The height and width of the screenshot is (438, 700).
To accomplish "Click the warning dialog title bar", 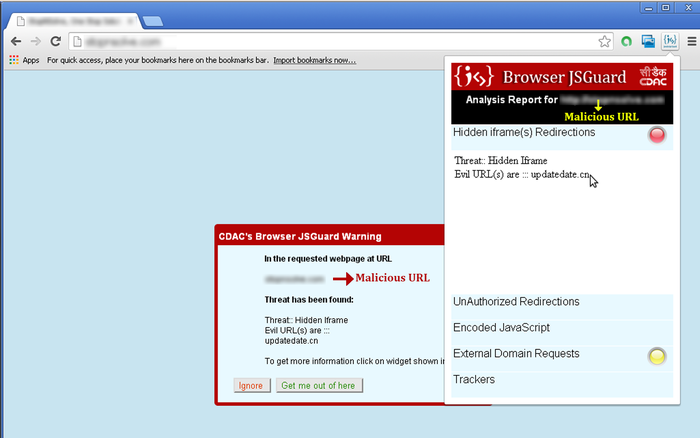I will 329,236.
